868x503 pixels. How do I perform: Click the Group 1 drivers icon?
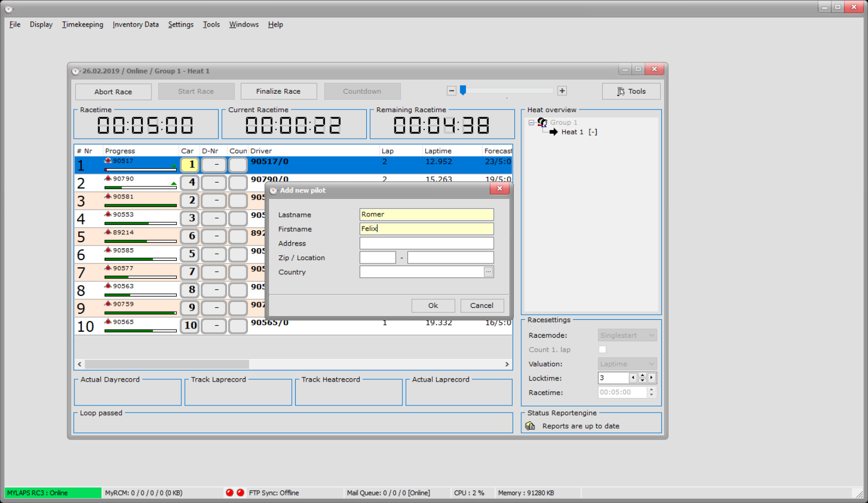[542, 122]
